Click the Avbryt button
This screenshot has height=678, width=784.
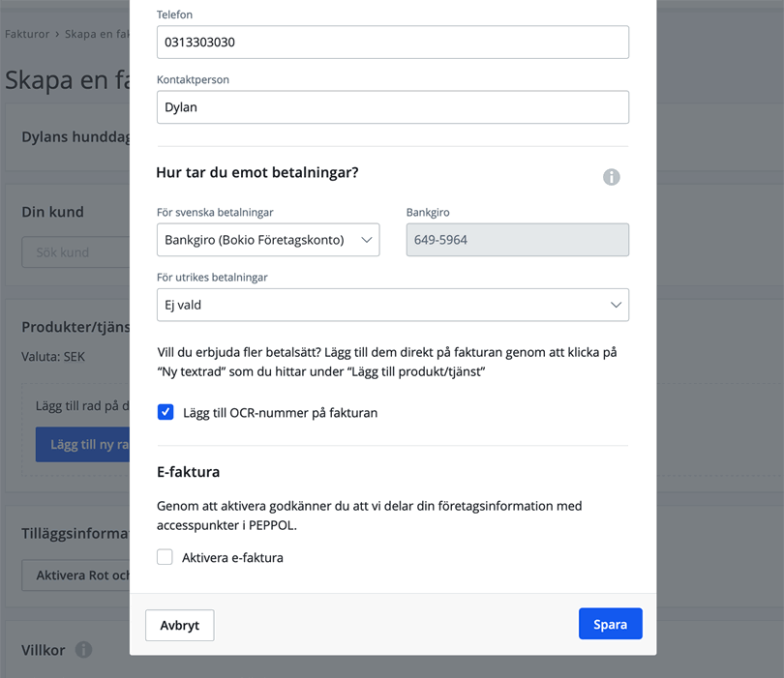179,625
